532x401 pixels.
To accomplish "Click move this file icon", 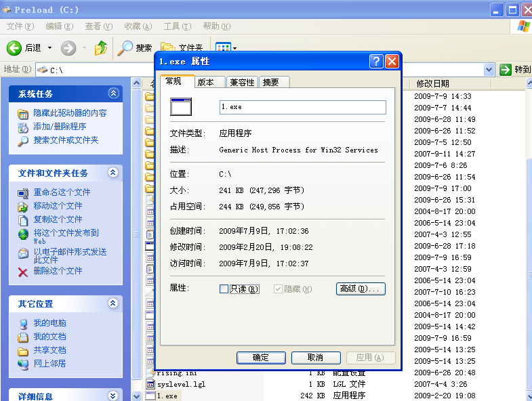I will [x=23, y=207].
